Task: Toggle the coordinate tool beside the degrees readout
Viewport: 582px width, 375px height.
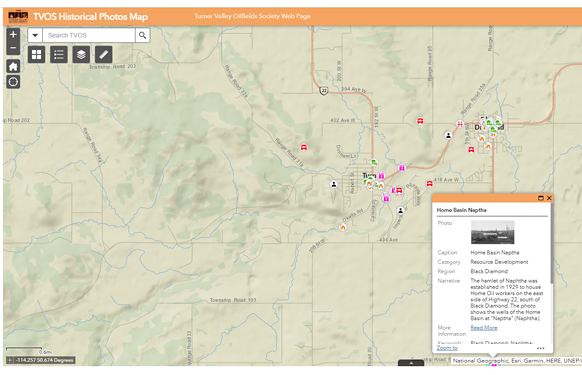Action: (x=10, y=360)
